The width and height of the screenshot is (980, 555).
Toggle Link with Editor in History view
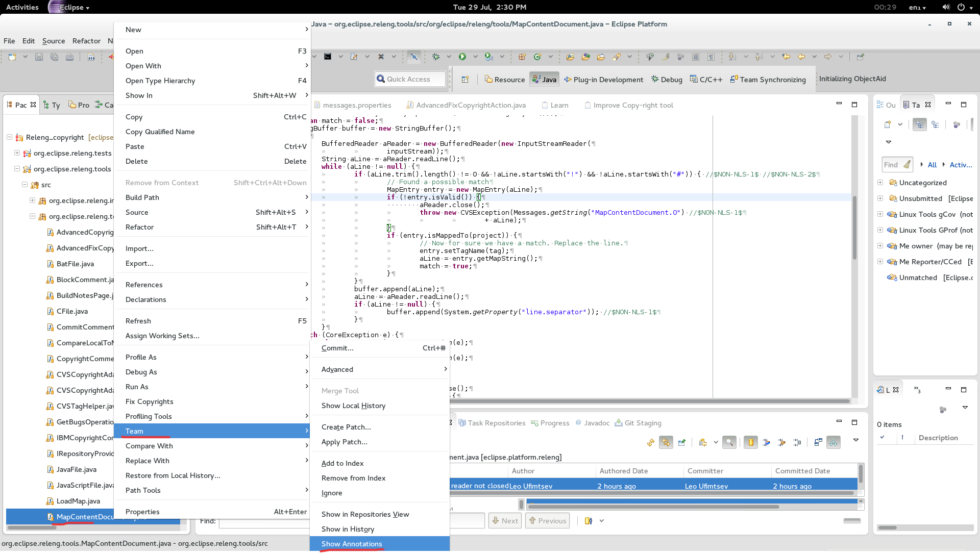(666, 442)
